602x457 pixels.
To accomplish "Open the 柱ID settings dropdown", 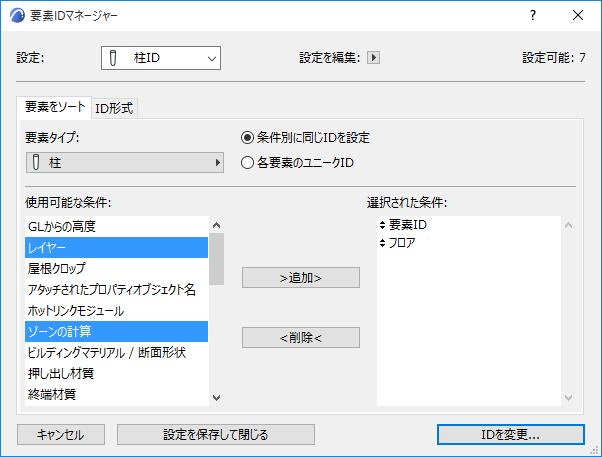I will (160, 59).
